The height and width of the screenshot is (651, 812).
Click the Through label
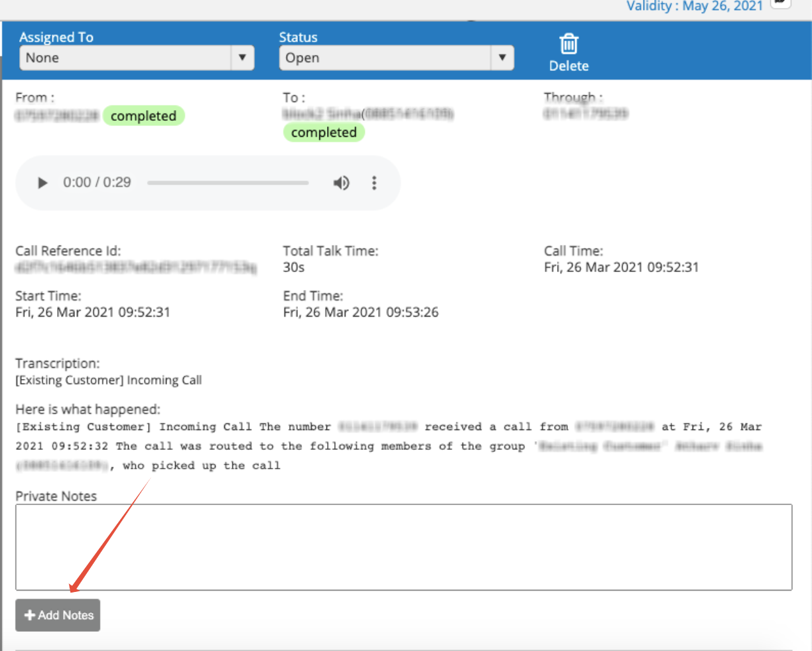573,98
